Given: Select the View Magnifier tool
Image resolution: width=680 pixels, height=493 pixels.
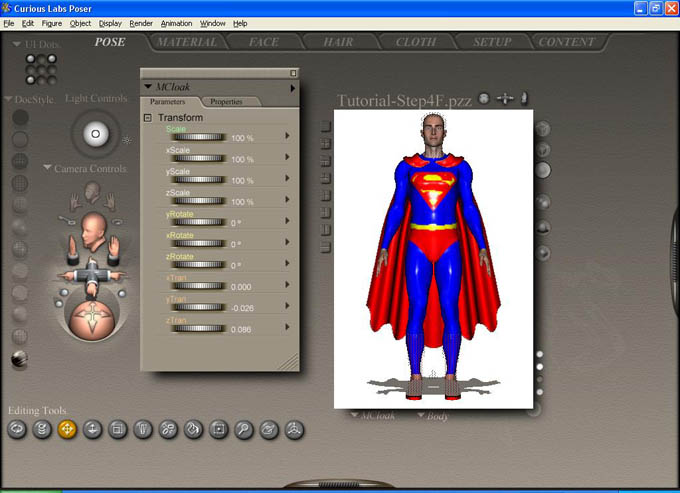Looking at the screenshot, I should pos(244,429).
